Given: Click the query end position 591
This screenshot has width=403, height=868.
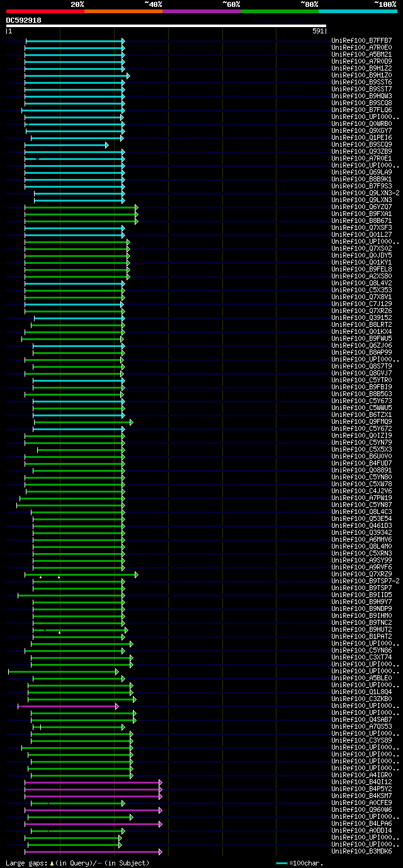Looking at the screenshot, I should (x=318, y=31).
